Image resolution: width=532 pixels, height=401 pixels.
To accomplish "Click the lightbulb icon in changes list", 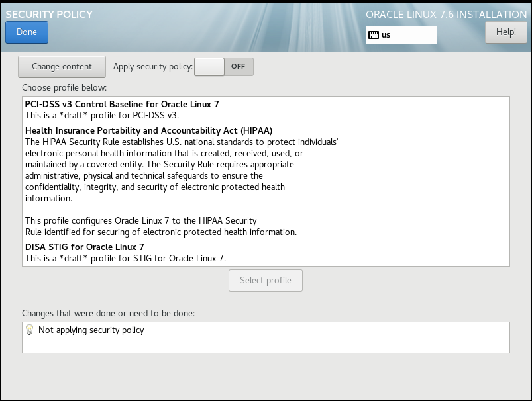I will point(30,330).
